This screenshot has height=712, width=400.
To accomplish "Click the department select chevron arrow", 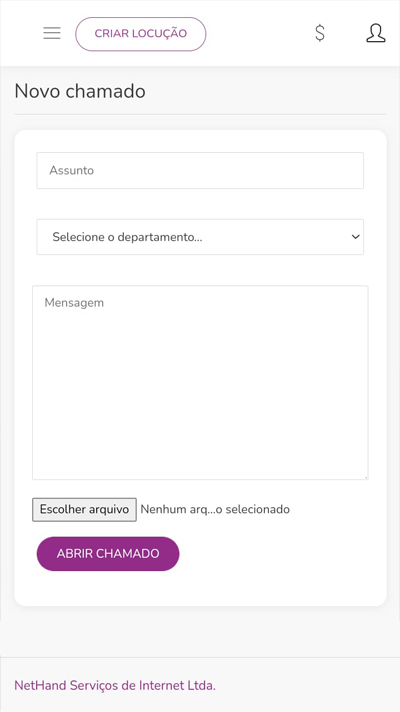I will (356, 237).
